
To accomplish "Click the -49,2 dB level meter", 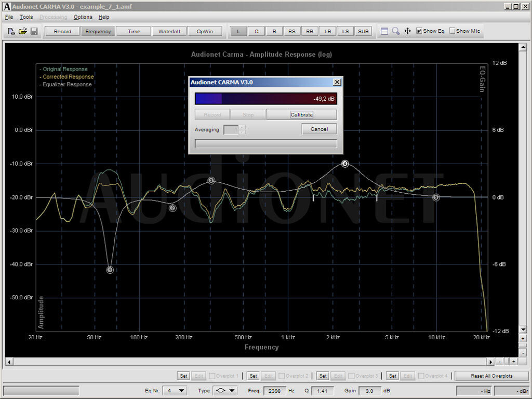I will [266, 99].
